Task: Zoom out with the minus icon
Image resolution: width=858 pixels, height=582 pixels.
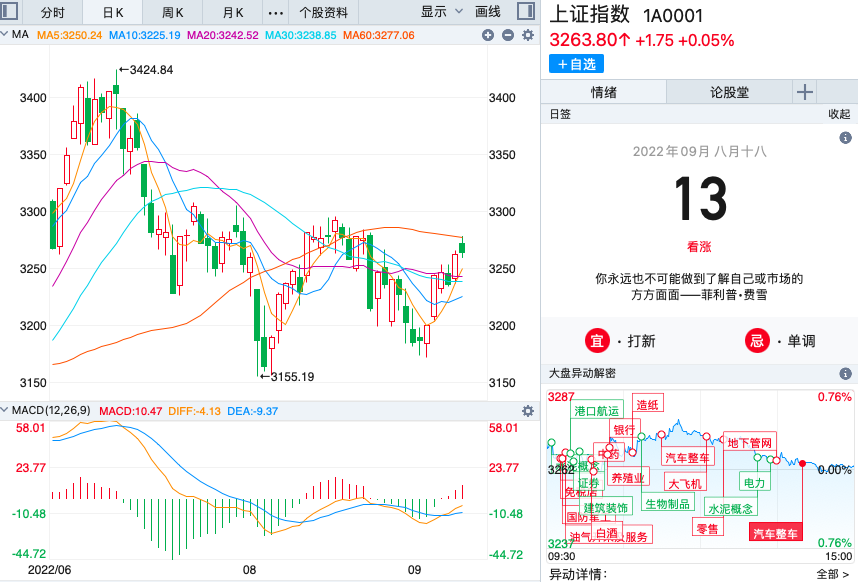Action: 508,35
